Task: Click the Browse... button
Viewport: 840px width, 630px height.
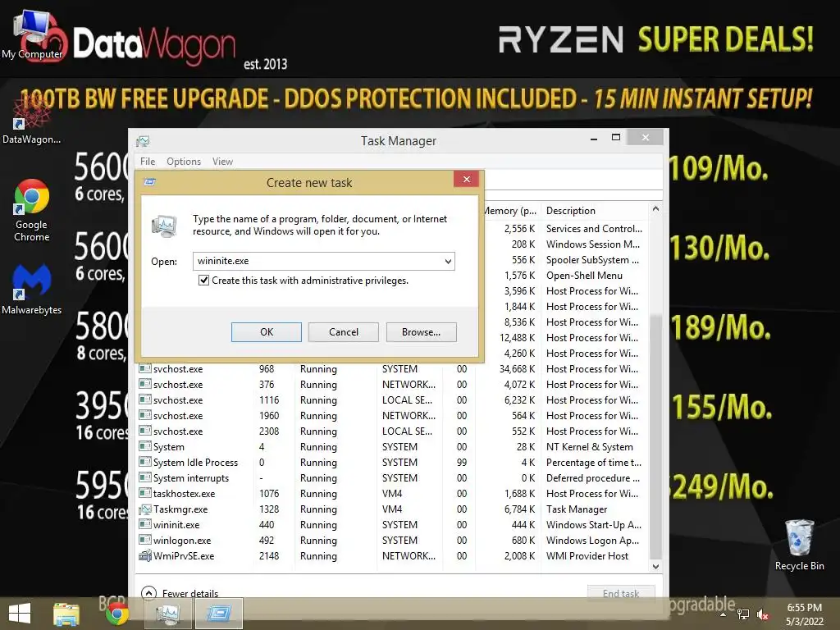Action: pyautogui.click(x=421, y=332)
